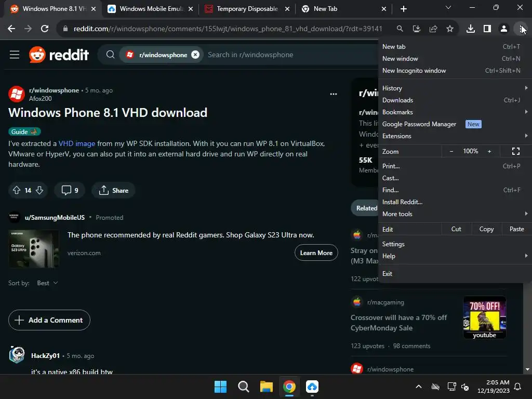Choose Find... from the menu
This screenshot has width=532, height=399.
pyautogui.click(x=454, y=190)
